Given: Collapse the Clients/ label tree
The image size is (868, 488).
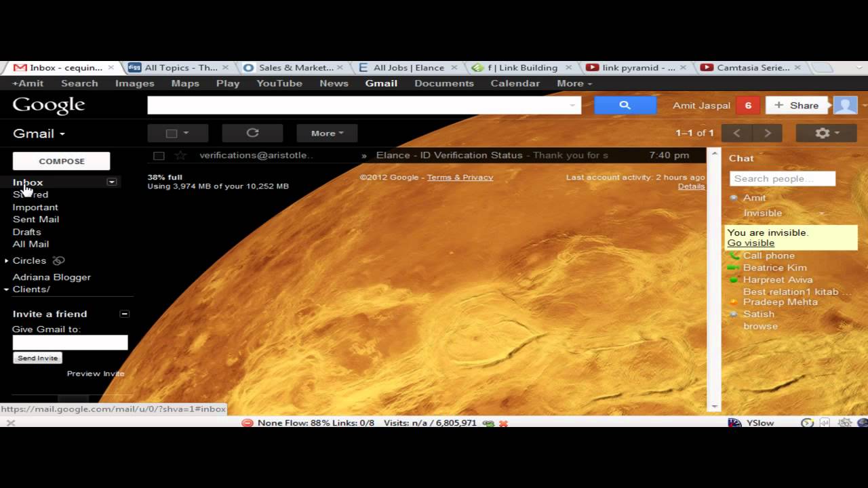Looking at the screenshot, I should (7, 289).
